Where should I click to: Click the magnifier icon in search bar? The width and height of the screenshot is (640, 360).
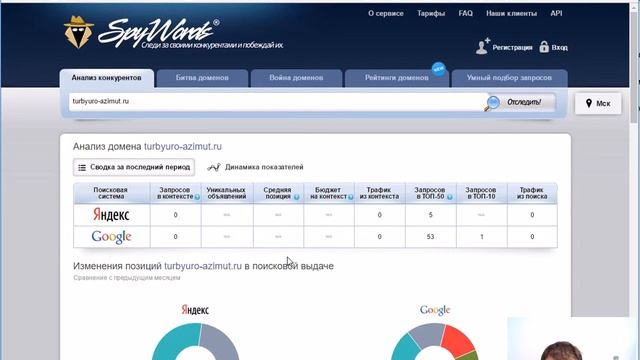492,103
